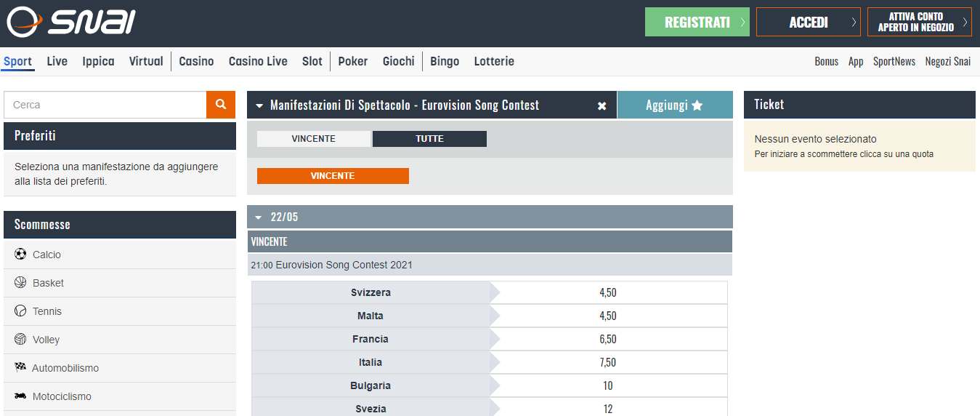The width and height of the screenshot is (980, 416).
Task: Click the 'Nessun evento selezionato' message
Action: point(815,139)
